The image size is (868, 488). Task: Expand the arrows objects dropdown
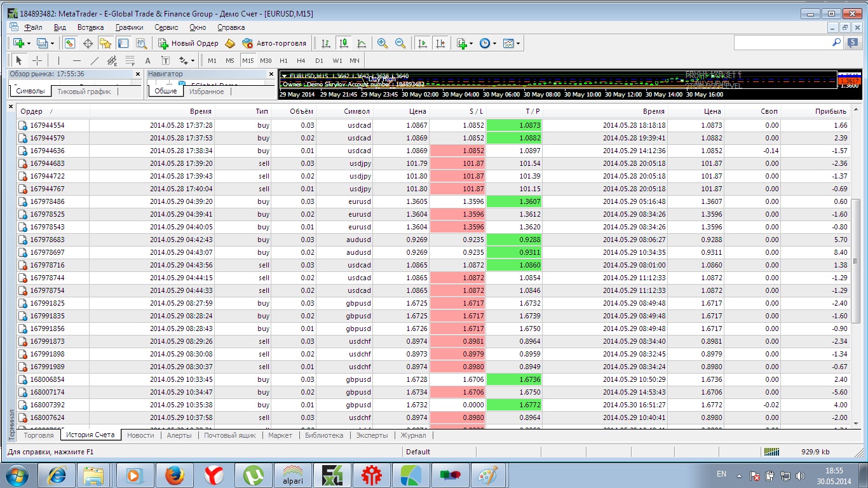(x=186, y=60)
